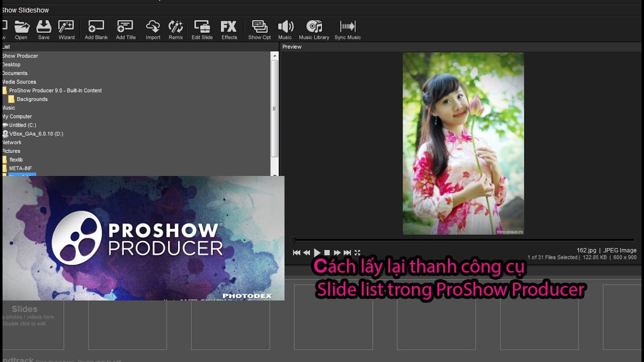The image size is (644, 362).
Task: Rewind the preview playback
Action: (x=307, y=252)
